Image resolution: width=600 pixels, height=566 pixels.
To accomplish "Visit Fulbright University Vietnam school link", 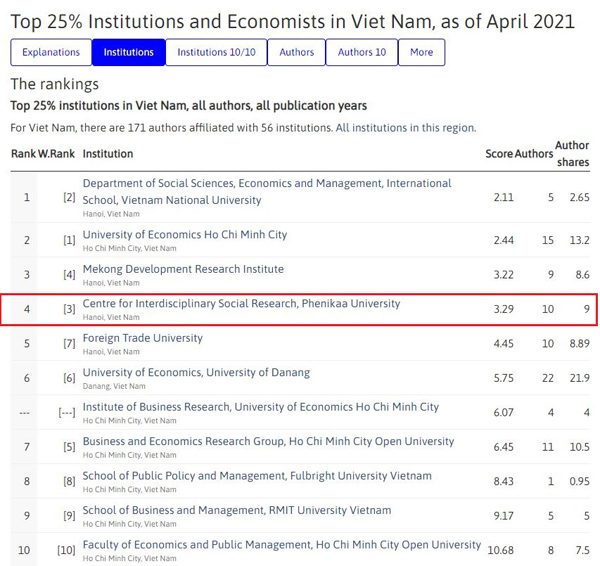I will pyautogui.click(x=257, y=476).
